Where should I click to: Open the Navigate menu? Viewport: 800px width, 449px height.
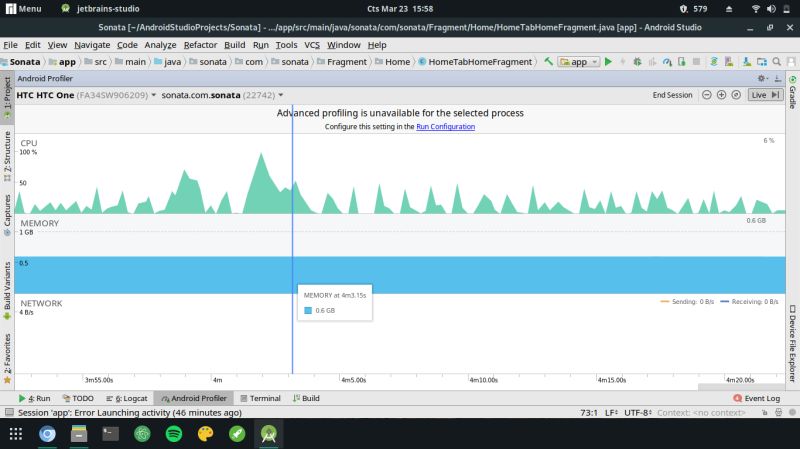click(92, 45)
